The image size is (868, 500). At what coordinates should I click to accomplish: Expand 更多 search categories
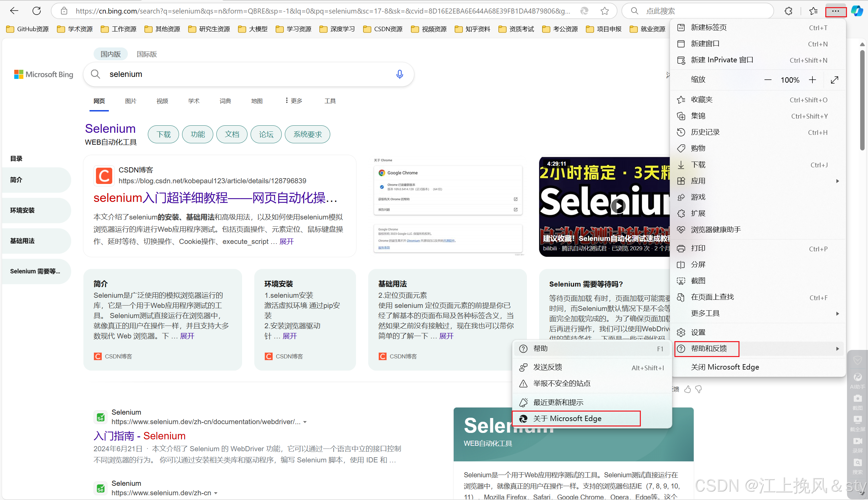click(x=294, y=101)
